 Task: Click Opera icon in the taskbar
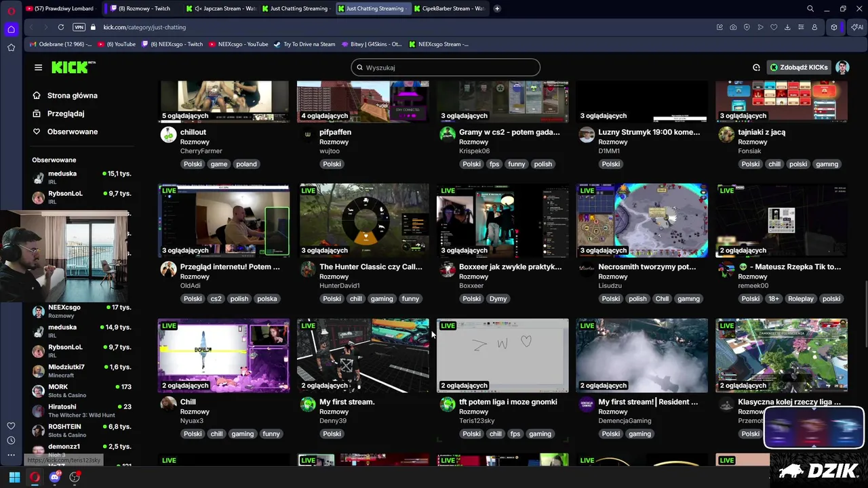(x=35, y=477)
